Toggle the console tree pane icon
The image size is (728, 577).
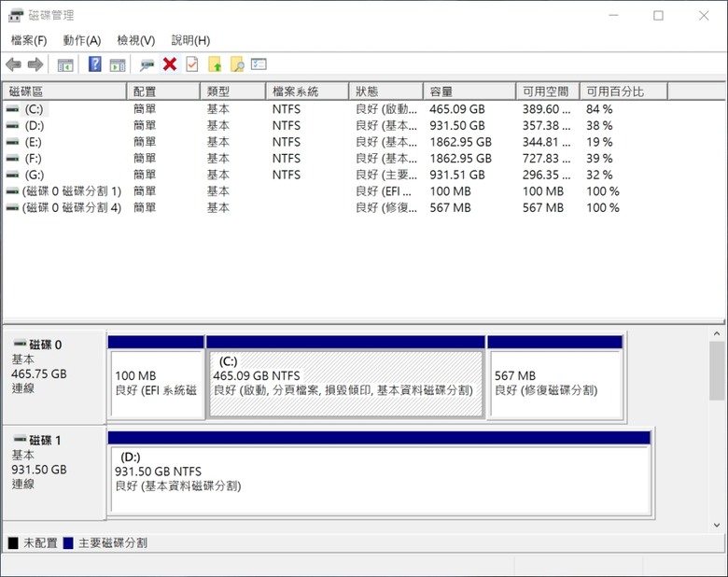[65, 65]
